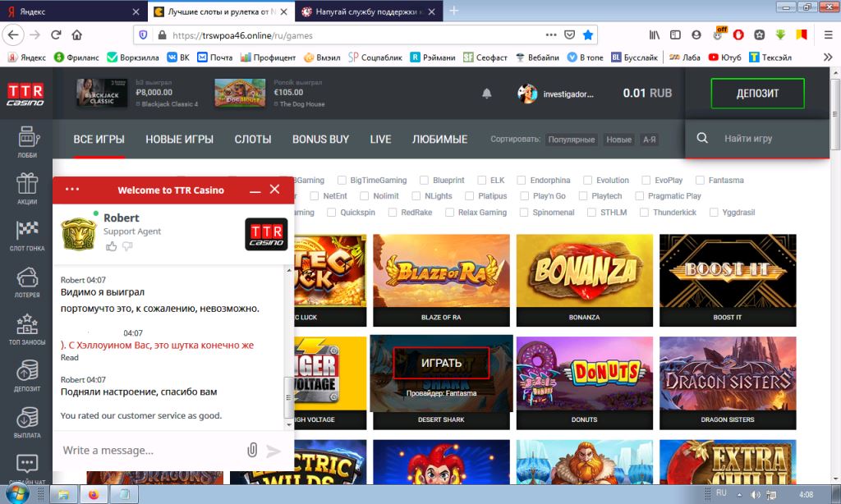Image resolution: width=841 pixels, height=504 pixels.
Task: Click the user avatar in casino header
Action: tap(527, 94)
